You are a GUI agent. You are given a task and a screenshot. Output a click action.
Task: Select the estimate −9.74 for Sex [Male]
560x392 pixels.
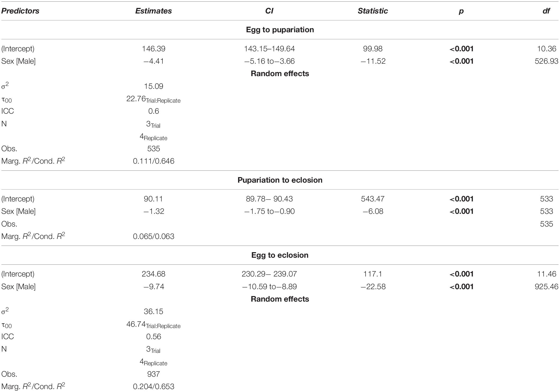(154, 287)
